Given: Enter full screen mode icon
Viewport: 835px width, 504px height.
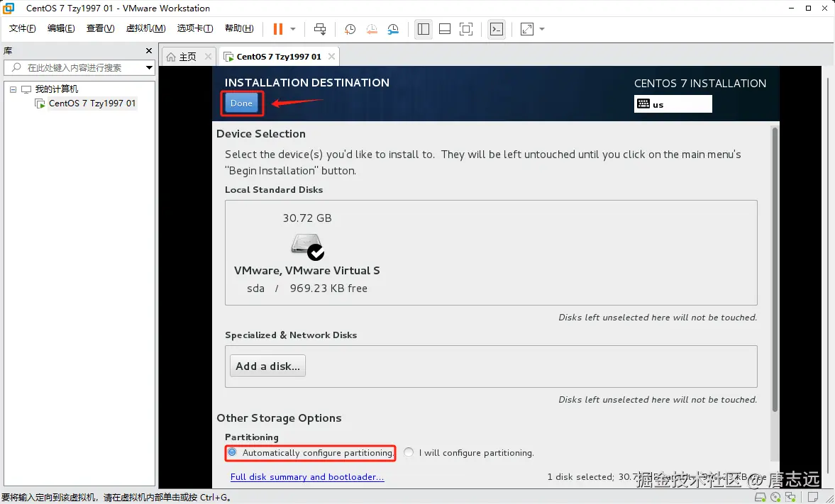Looking at the screenshot, I should 466,29.
